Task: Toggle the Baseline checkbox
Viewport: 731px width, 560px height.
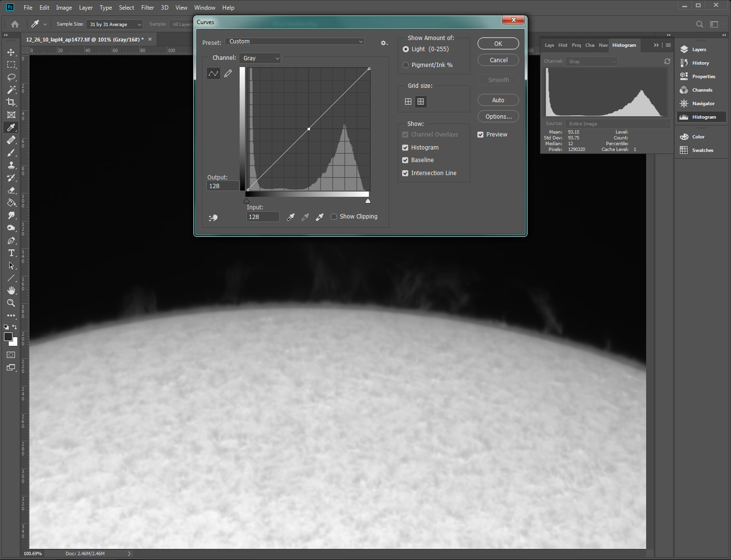Action: [405, 160]
